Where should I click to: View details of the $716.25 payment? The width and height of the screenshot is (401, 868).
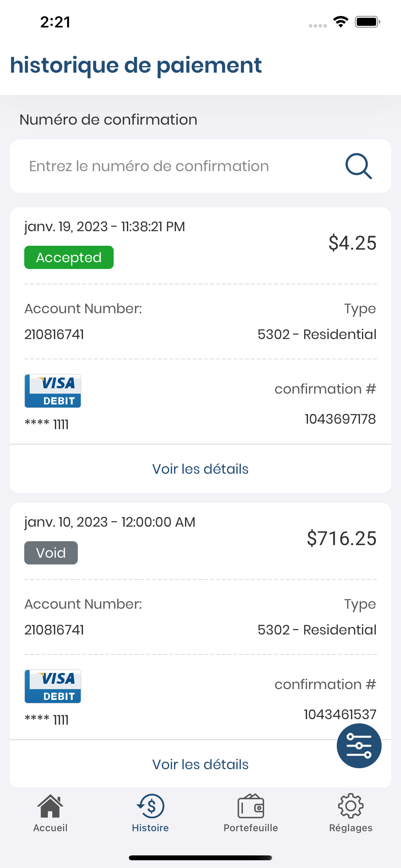pyautogui.click(x=200, y=764)
